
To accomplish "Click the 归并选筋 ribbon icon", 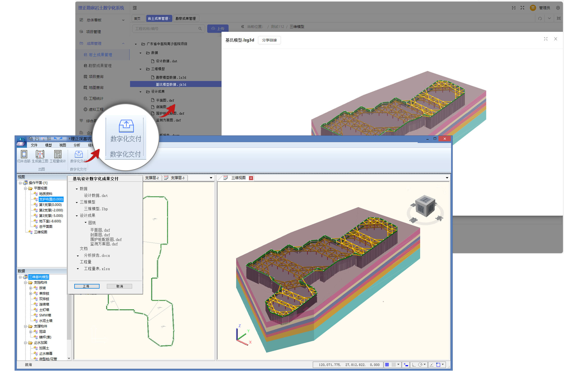I will pyautogui.click(x=24, y=154).
